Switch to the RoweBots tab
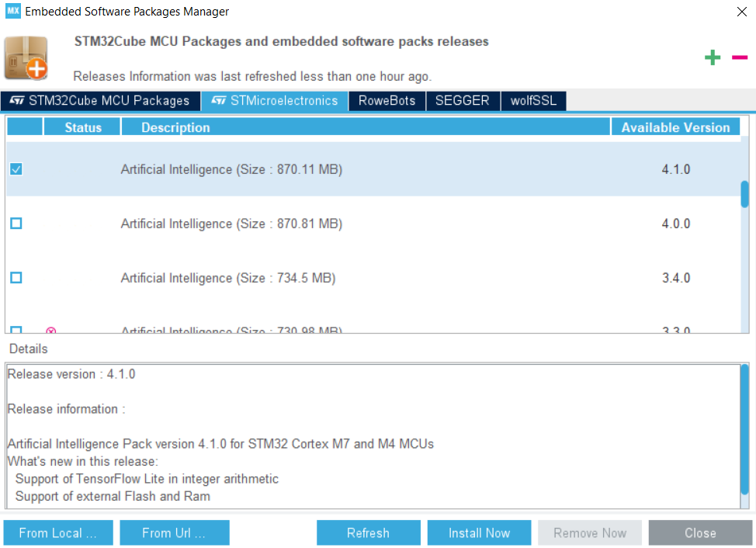 coord(387,100)
